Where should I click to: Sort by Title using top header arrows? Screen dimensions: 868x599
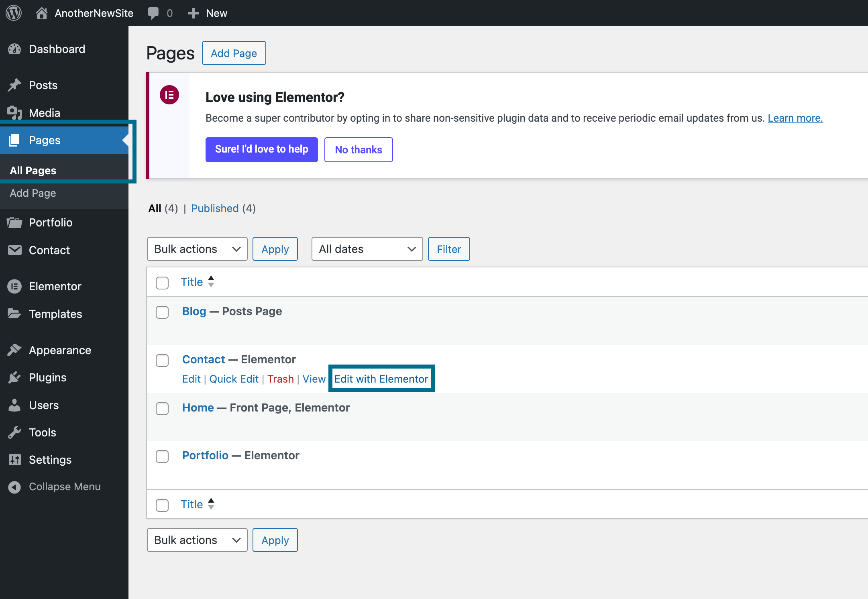point(211,281)
